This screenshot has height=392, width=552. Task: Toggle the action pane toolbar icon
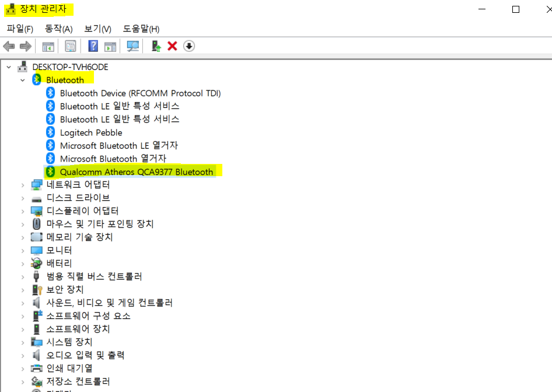point(110,46)
